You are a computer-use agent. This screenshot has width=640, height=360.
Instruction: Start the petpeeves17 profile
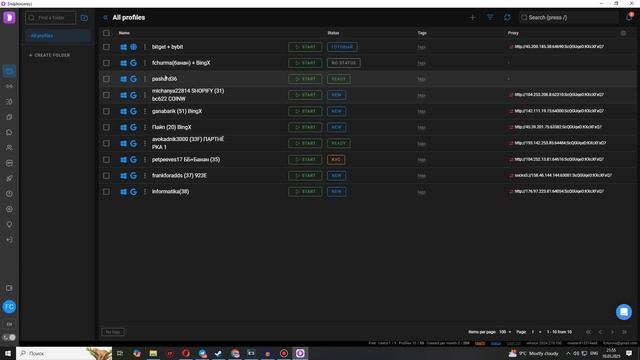[305, 160]
